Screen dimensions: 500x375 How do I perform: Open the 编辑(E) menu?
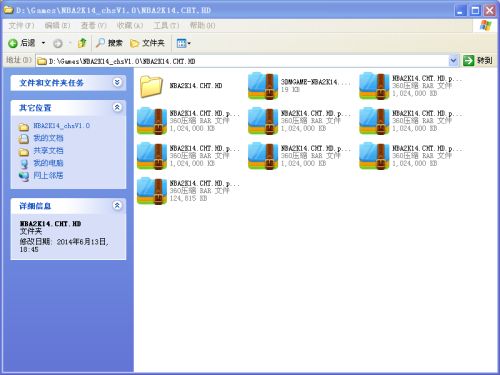(x=57, y=25)
